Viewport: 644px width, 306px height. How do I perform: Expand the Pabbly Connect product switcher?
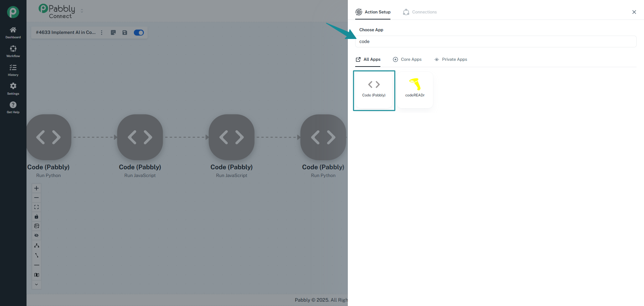[x=82, y=11]
